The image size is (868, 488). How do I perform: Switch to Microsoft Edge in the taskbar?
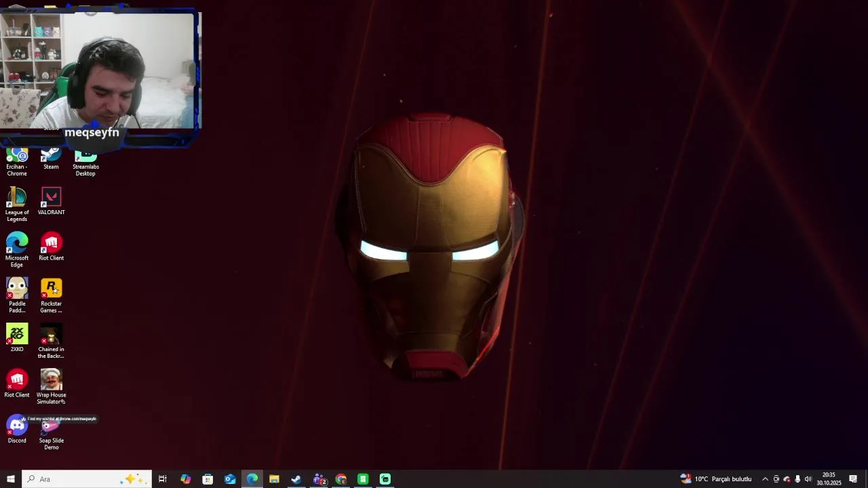tap(252, 479)
